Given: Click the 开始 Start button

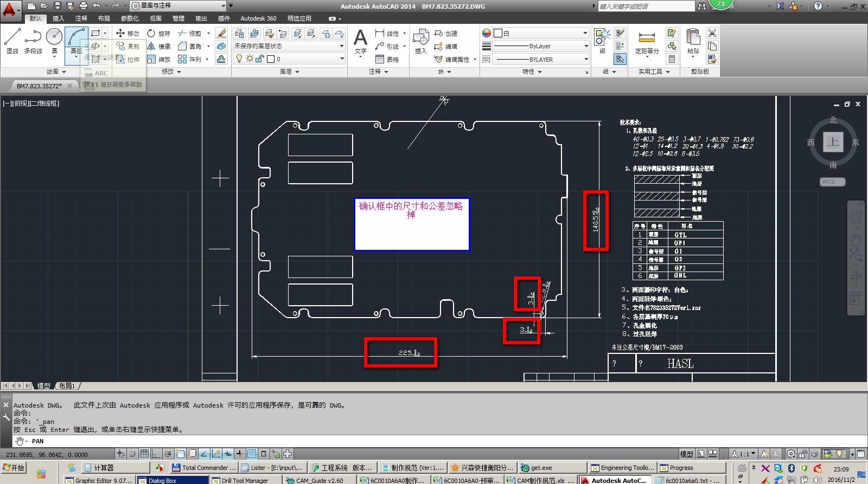Looking at the screenshot, I should click(14, 468).
